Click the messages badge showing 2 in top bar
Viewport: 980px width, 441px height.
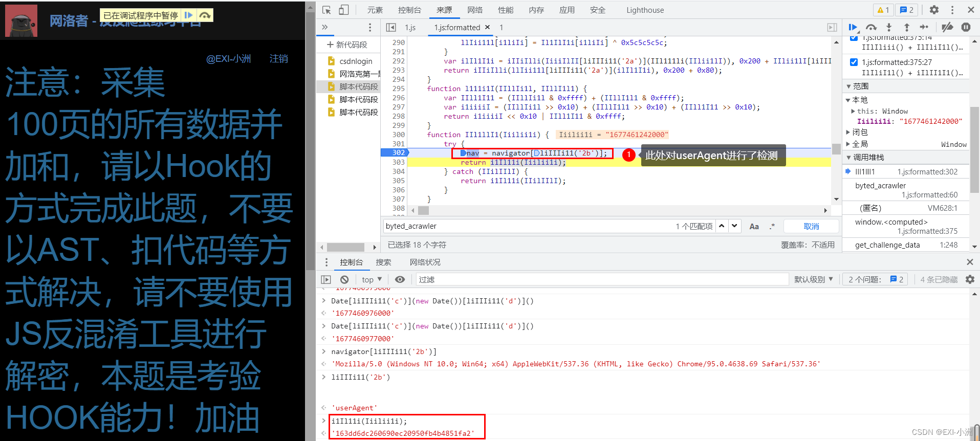(x=907, y=10)
